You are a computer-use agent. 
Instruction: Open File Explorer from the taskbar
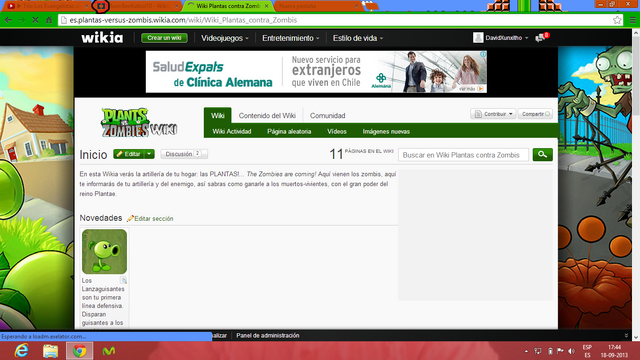click(51, 351)
